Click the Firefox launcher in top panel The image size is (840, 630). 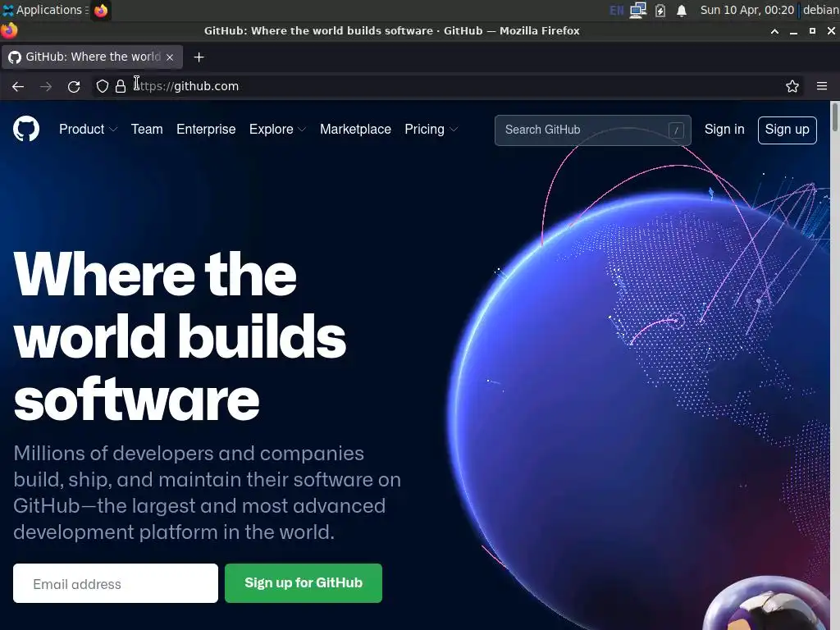pyautogui.click(x=101, y=10)
